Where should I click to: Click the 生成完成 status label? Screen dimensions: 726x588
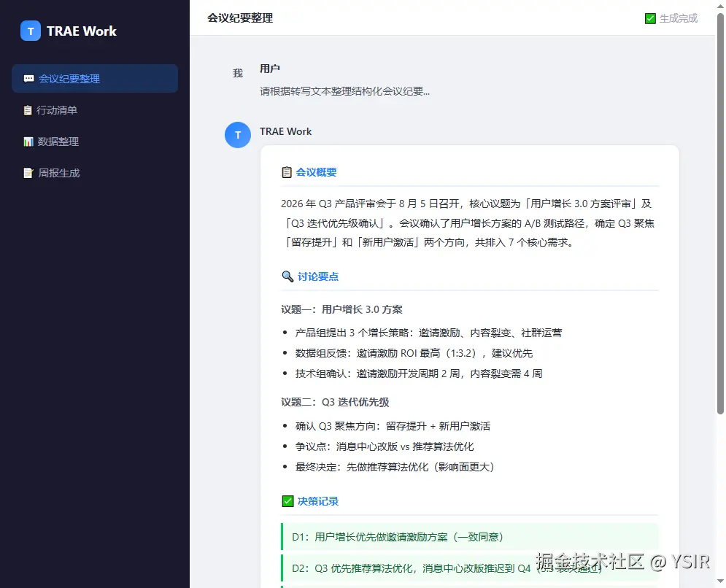point(679,18)
